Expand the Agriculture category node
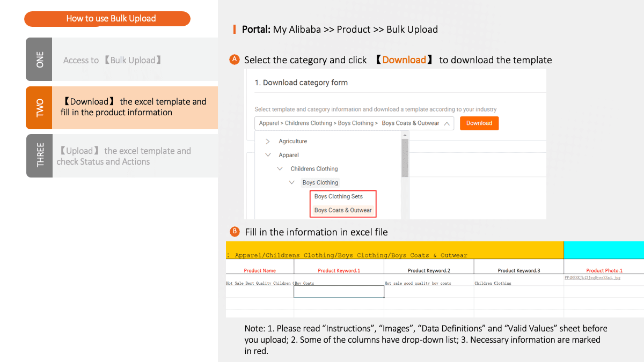 click(x=267, y=141)
